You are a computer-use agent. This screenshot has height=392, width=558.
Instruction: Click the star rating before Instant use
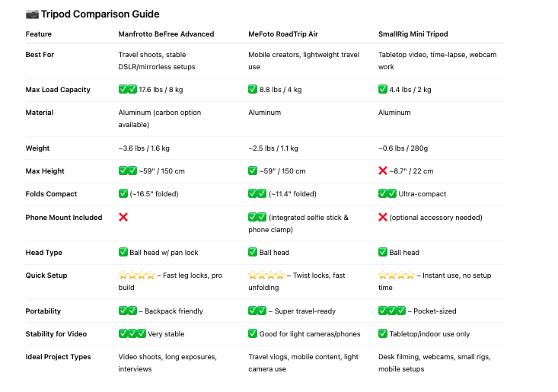[397, 275]
